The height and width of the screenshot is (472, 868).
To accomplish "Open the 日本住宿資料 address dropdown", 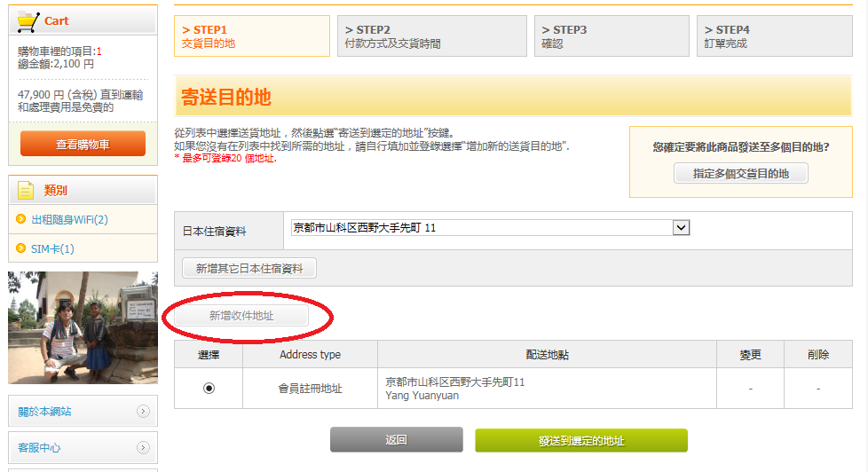I will click(x=681, y=228).
